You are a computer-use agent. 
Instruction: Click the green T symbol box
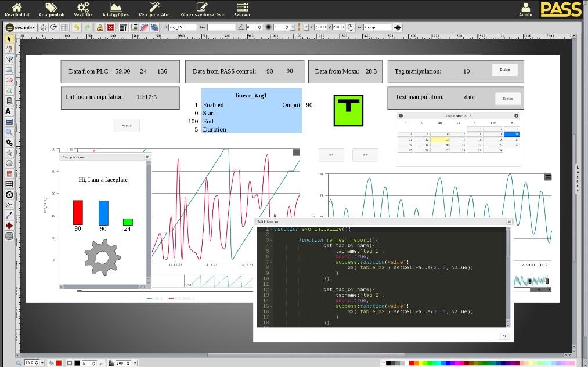point(348,111)
